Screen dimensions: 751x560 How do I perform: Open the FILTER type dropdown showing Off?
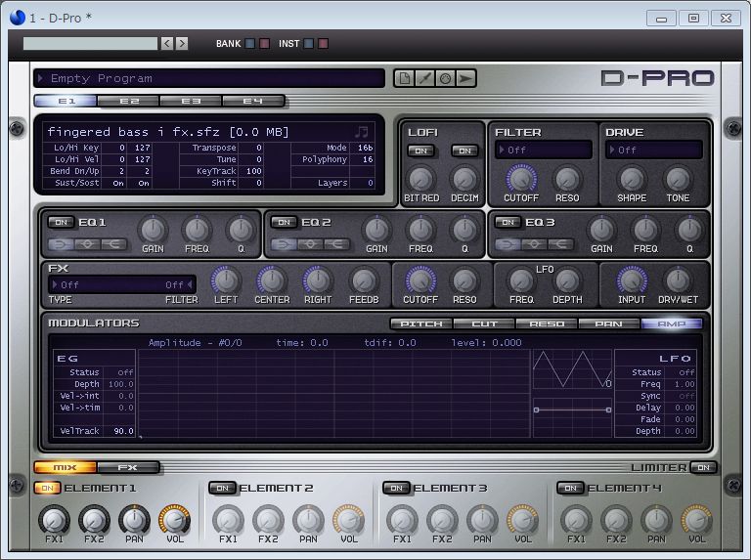pos(543,150)
